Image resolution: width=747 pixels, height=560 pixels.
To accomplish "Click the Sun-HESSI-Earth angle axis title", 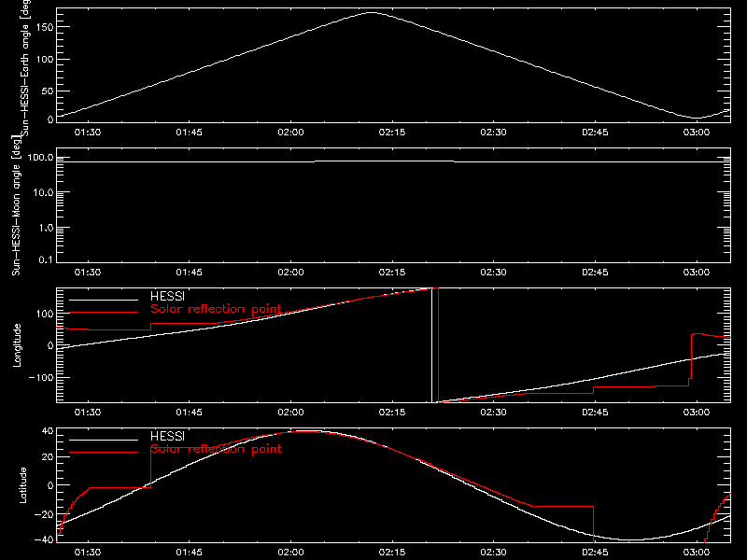I will pyautogui.click(x=25, y=67).
